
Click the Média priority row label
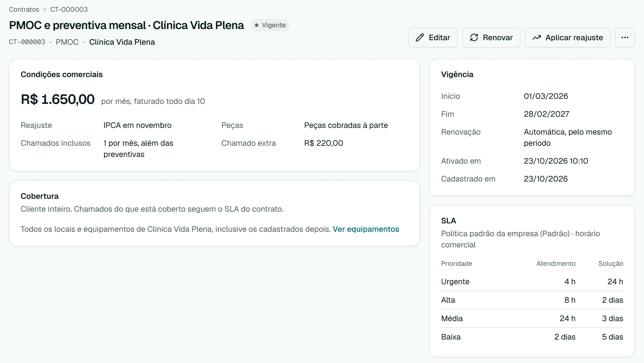coord(452,318)
